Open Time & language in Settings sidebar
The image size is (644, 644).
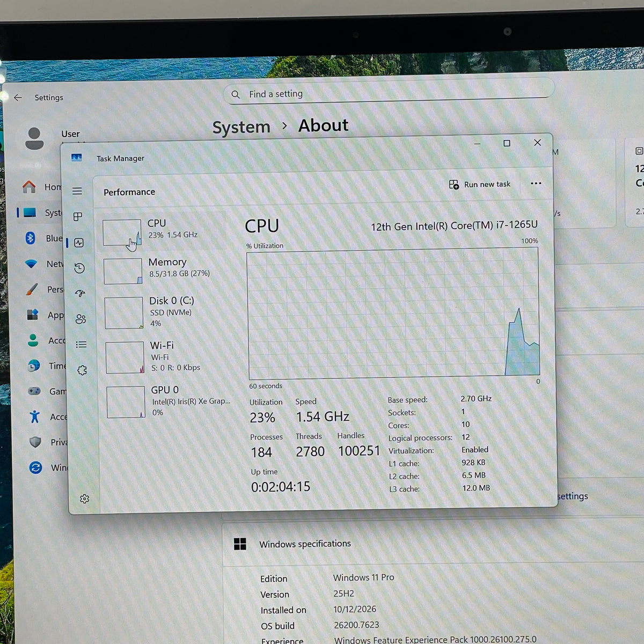coord(46,366)
